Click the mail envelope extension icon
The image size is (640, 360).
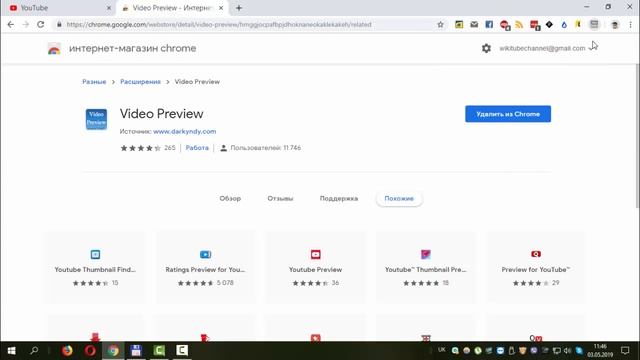pos(474,24)
